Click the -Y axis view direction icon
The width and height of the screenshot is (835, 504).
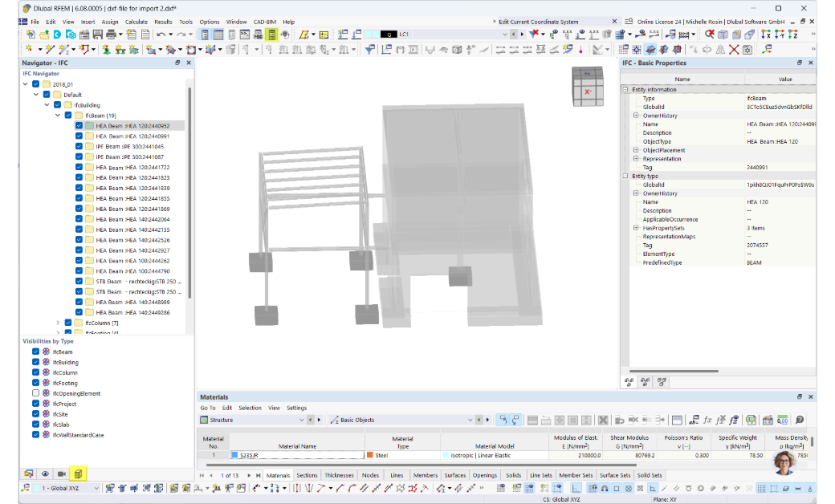(780, 35)
